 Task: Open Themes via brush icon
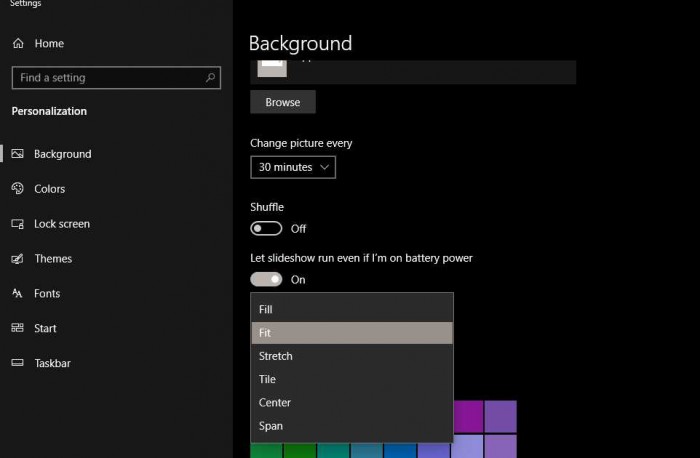tap(17, 259)
